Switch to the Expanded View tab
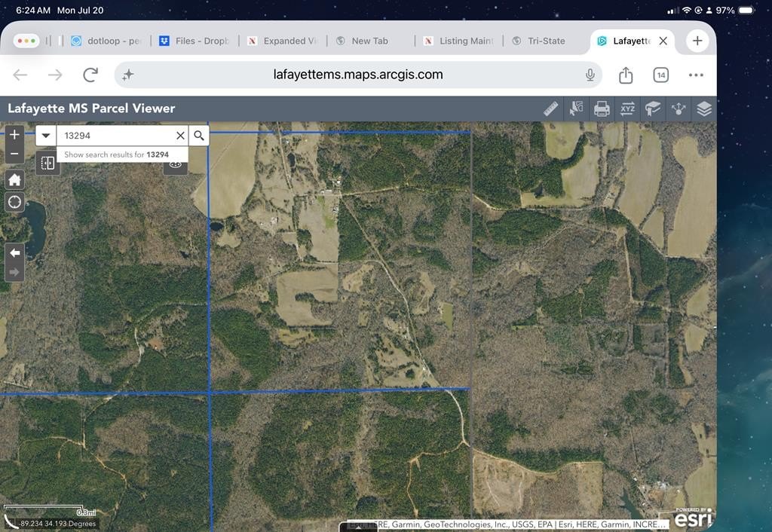This screenshot has width=772, height=532. (x=282, y=41)
